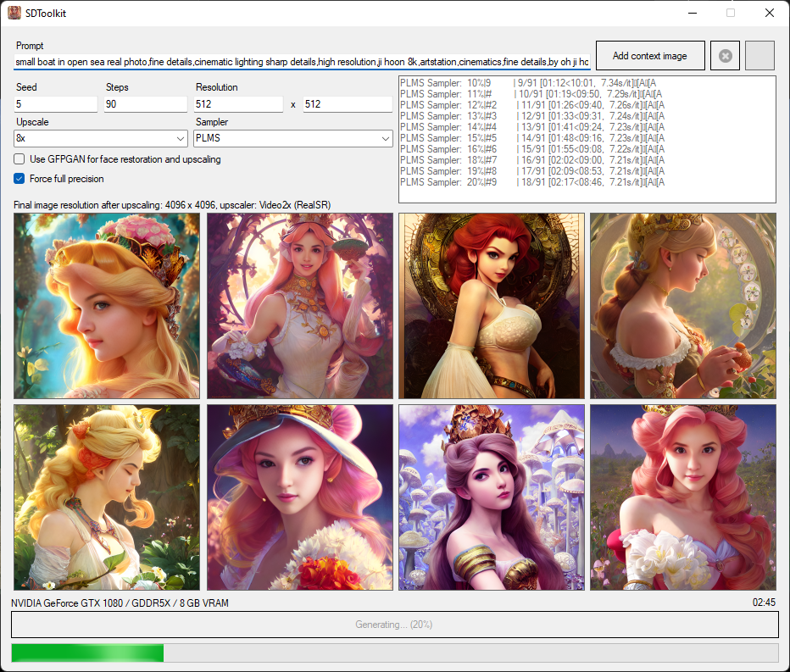Click the resolution width field
790x672 pixels.
click(x=238, y=103)
